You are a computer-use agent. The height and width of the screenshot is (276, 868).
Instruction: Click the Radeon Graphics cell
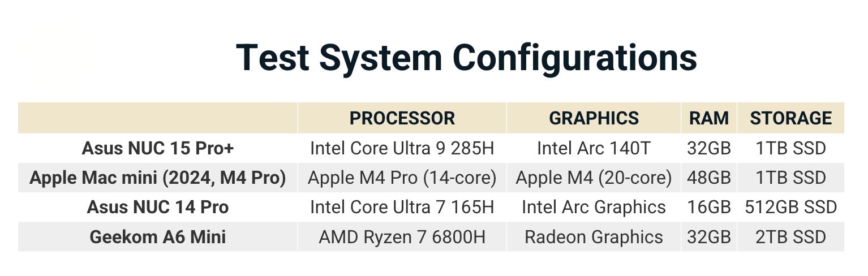click(594, 236)
